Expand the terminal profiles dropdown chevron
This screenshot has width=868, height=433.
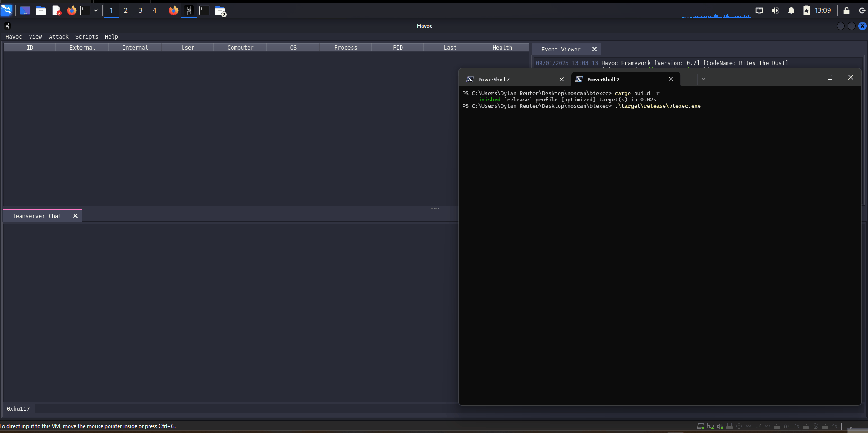(x=704, y=79)
